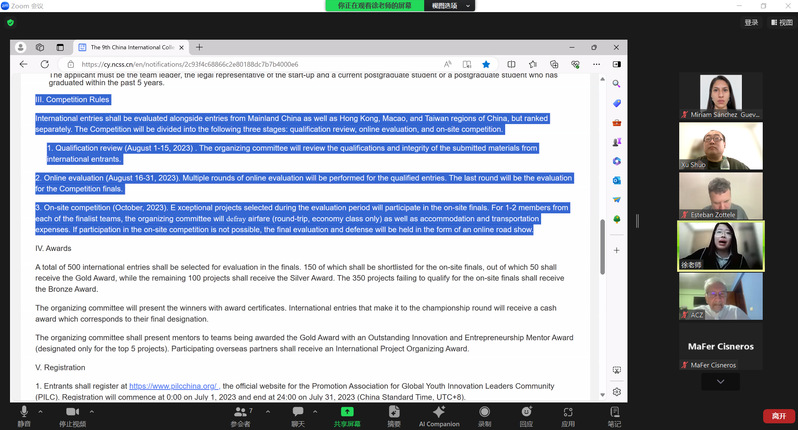Open sidebar Microsoft 365 icon

tap(616, 161)
